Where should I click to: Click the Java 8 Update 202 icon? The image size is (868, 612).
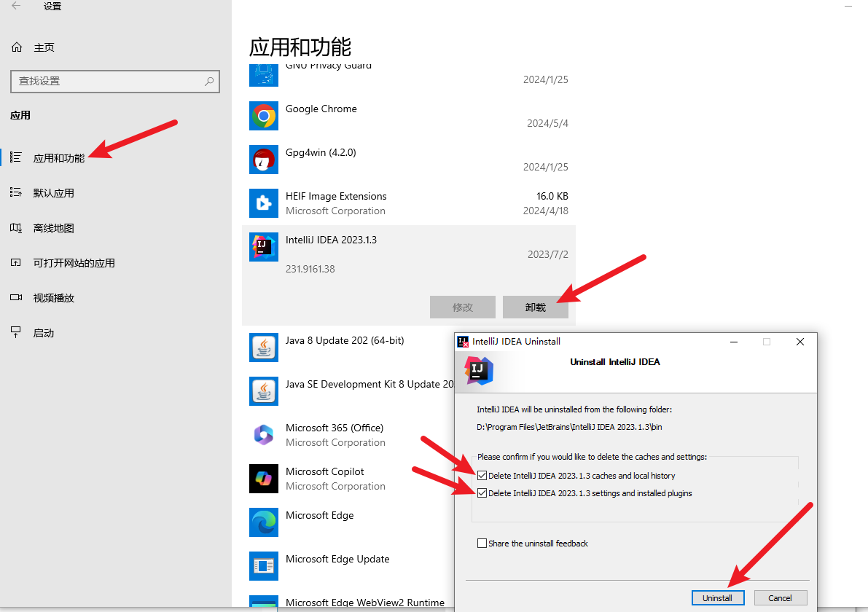click(x=264, y=348)
